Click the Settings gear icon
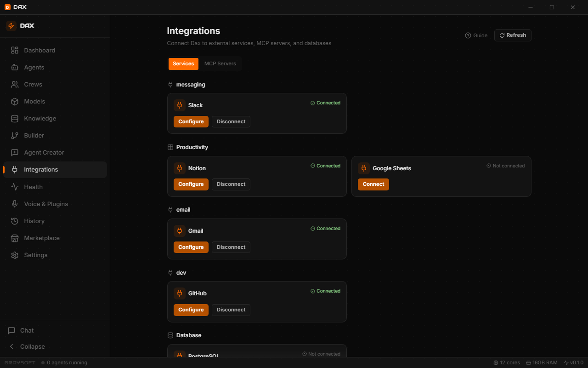588x368 pixels. (x=15, y=255)
